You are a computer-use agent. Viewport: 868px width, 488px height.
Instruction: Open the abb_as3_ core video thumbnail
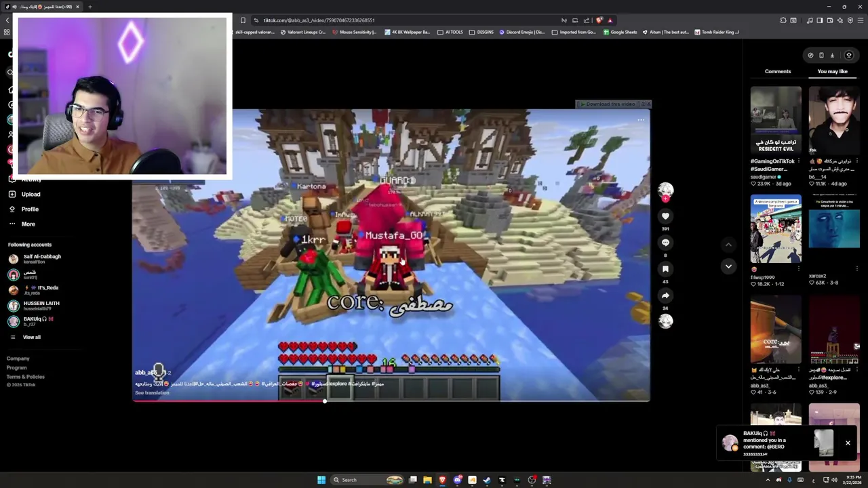[776, 331]
